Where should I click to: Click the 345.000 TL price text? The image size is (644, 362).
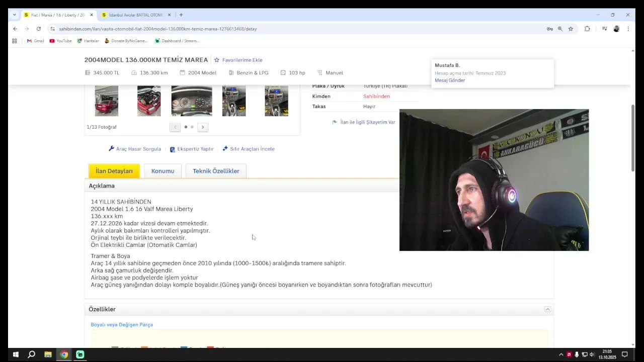(x=106, y=73)
